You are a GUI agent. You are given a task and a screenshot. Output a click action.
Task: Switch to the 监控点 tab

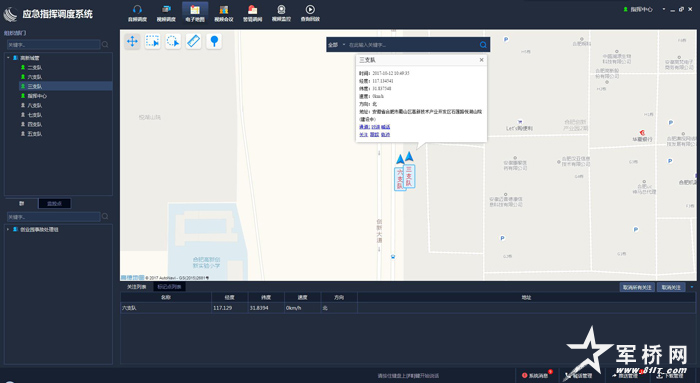[x=54, y=204]
